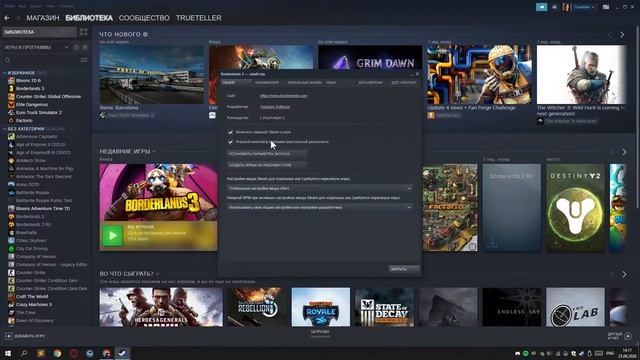Open Grim Dawn news thumbnail
Viewport: 640px width, 360px height.
point(370,58)
